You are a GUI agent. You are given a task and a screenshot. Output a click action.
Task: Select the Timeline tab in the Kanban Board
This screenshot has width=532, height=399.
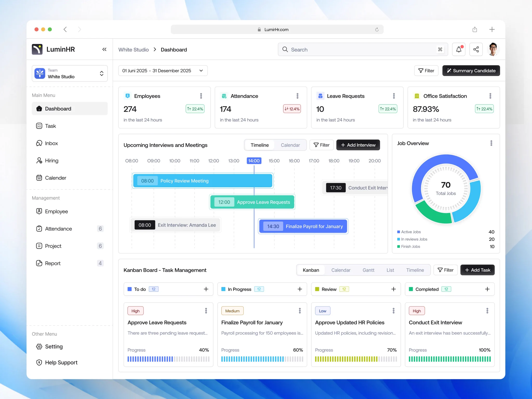click(415, 270)
